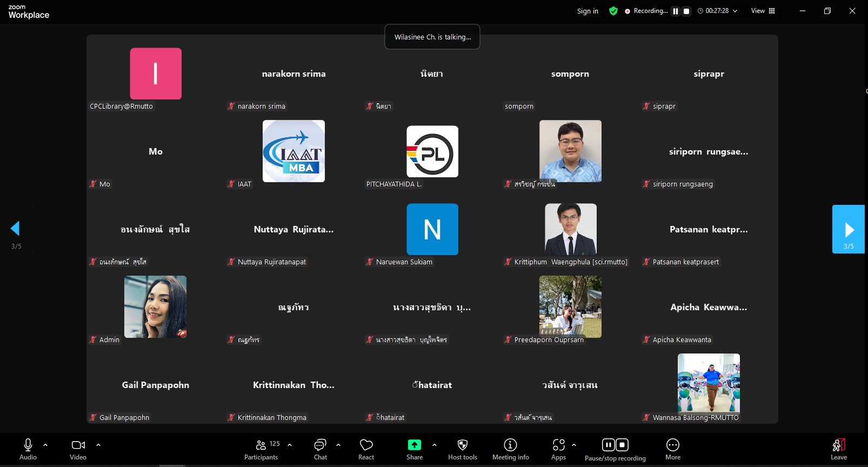Image resolution: width=868 pixels, height=467 pixels.
Task: Click muted mic icon beside Nuttaya Rujiratanapat
Action: pos(231,262)
